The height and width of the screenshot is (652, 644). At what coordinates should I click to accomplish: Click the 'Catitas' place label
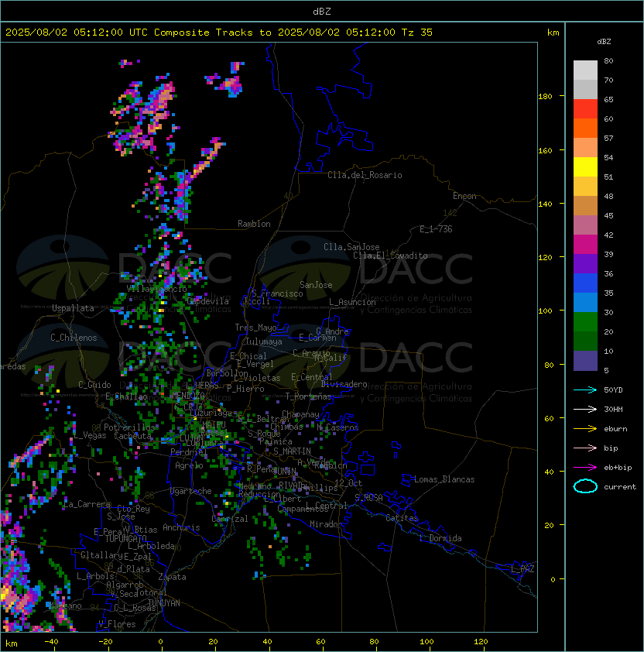[402, 518]
